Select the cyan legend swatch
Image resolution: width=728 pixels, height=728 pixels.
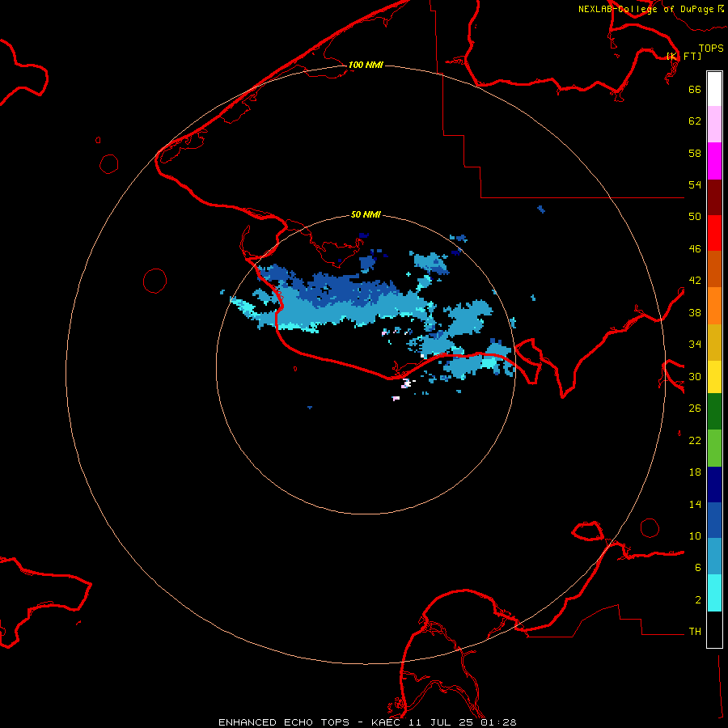714,593
